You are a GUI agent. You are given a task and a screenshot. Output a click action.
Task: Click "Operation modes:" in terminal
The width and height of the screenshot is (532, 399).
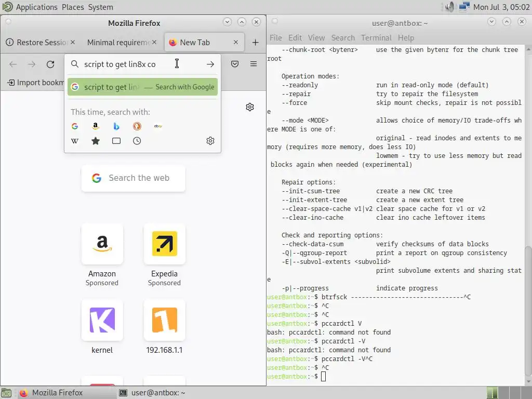pyautogui.click(x=310, y=76)
